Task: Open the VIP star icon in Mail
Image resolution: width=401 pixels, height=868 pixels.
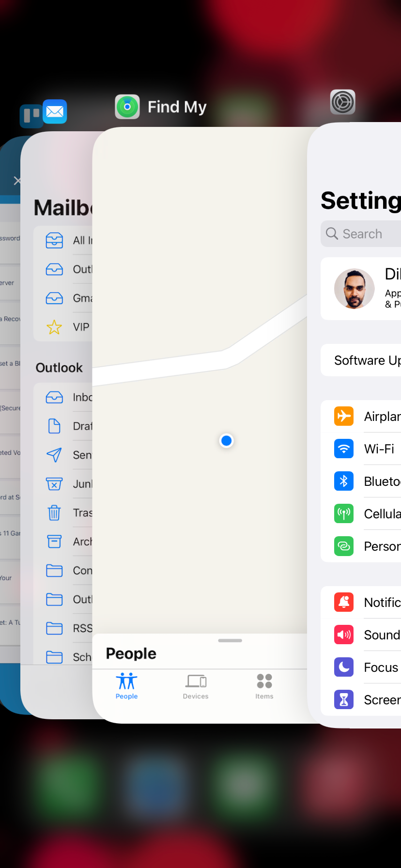Action: 54,327
